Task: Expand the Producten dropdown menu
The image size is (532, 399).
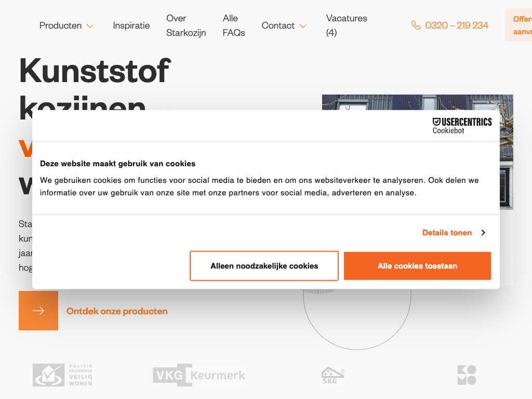Action: 66,25
